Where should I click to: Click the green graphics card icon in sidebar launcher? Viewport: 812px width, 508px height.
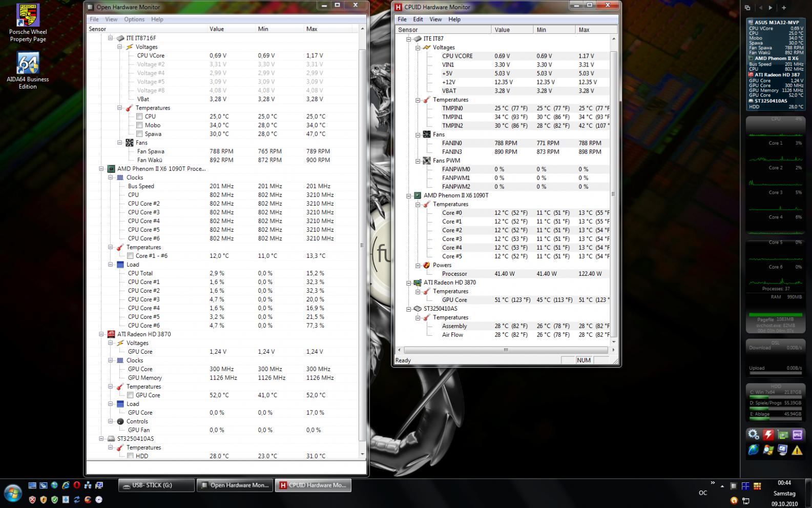point(783,435)
